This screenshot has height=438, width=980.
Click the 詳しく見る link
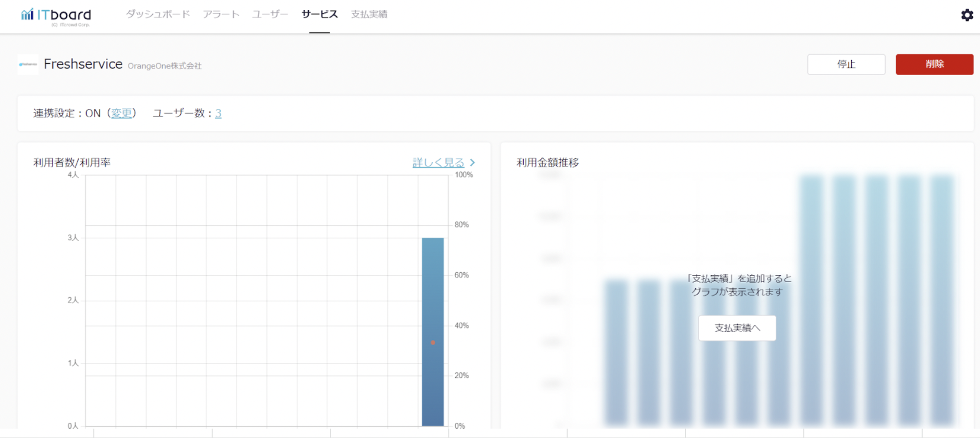coord(438,163)
